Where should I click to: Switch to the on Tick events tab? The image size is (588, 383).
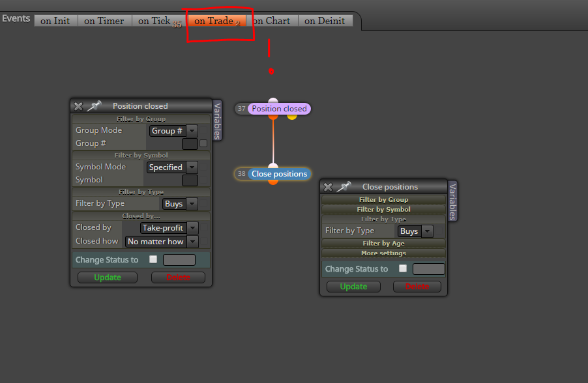pos(159,21)
